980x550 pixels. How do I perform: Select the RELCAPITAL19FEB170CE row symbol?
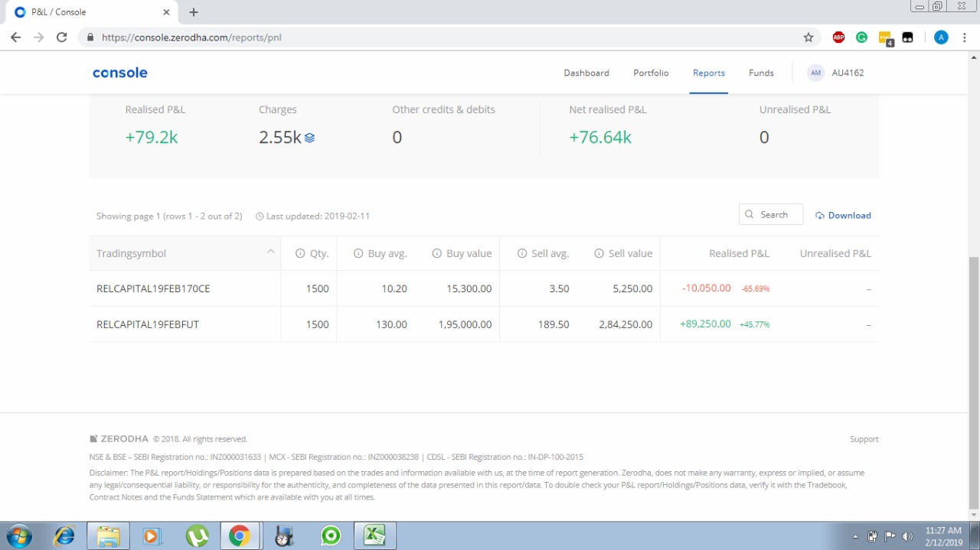click(153, 288)
